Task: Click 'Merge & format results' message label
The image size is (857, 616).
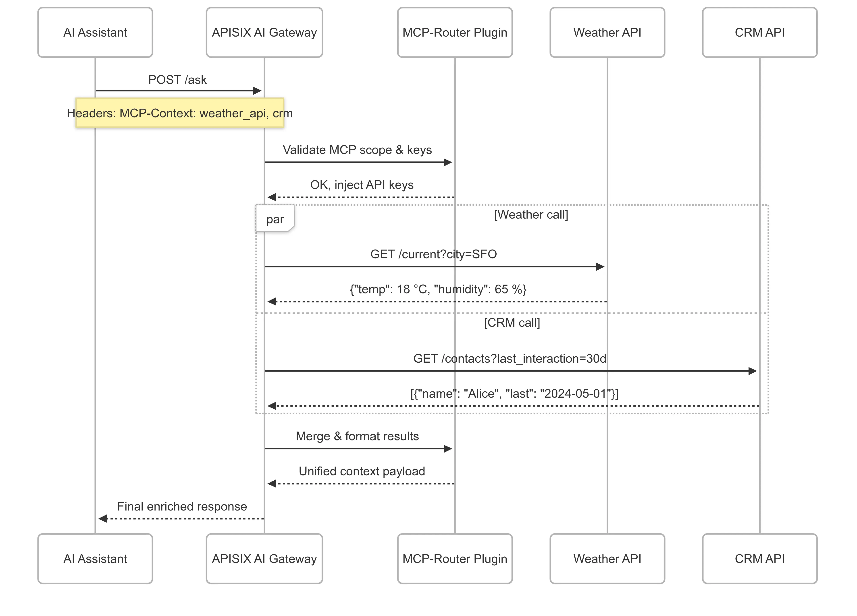Action: [x=357, y=436]
